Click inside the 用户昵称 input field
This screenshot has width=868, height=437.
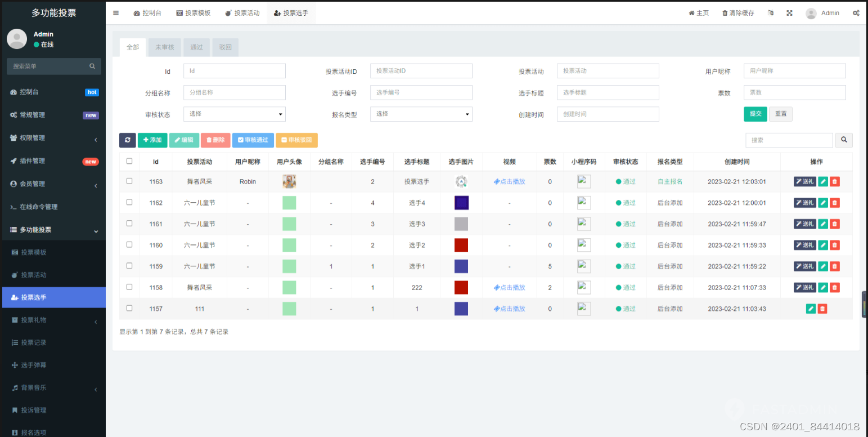pyautogui.click(x=794, y=71)
